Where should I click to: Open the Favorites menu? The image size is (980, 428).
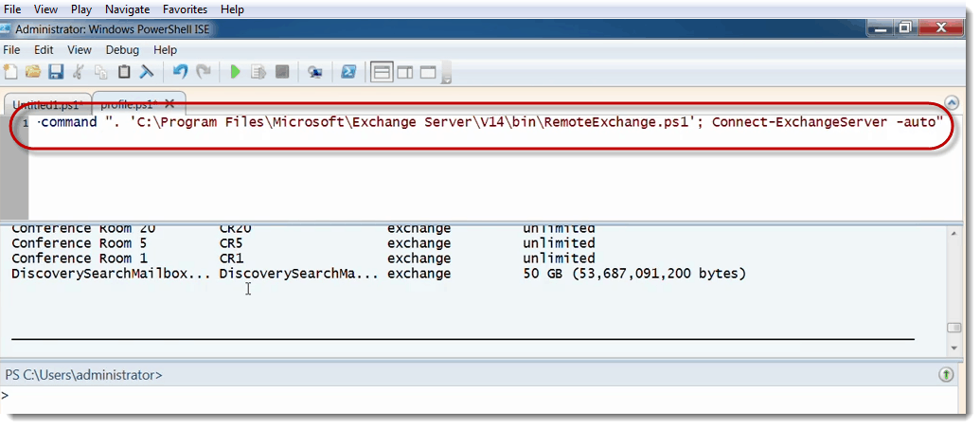point(185,9)
